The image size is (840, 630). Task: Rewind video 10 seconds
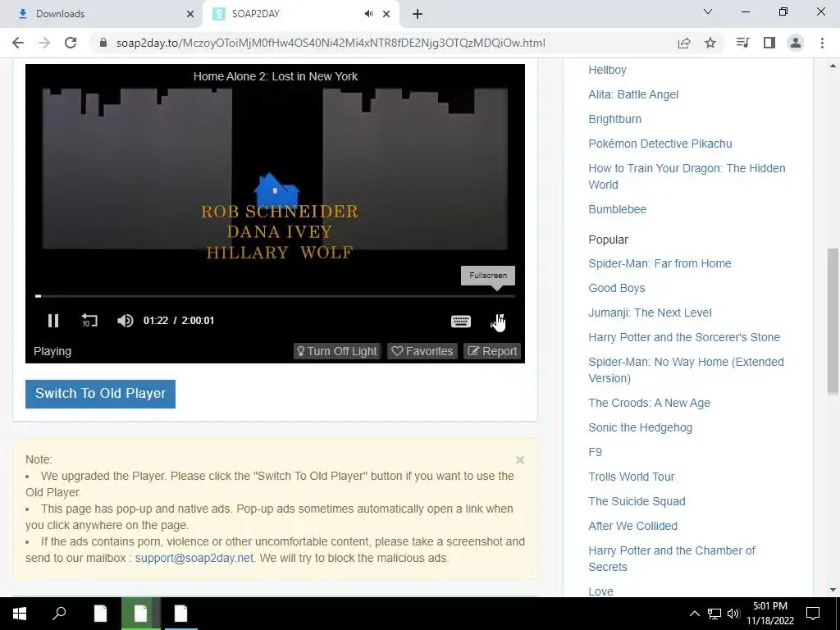point(89,321)
